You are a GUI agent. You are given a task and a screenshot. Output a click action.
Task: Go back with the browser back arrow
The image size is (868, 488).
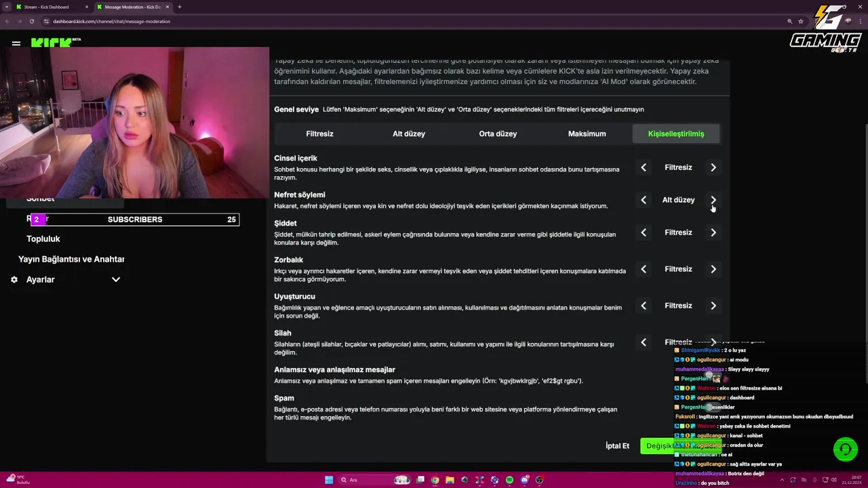7,21
